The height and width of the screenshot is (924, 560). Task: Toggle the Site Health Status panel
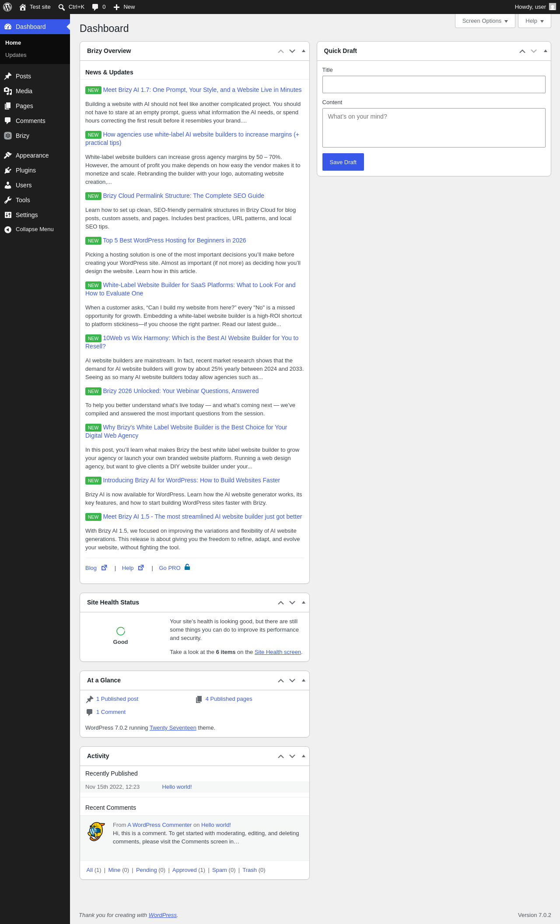tap(304, 603)
